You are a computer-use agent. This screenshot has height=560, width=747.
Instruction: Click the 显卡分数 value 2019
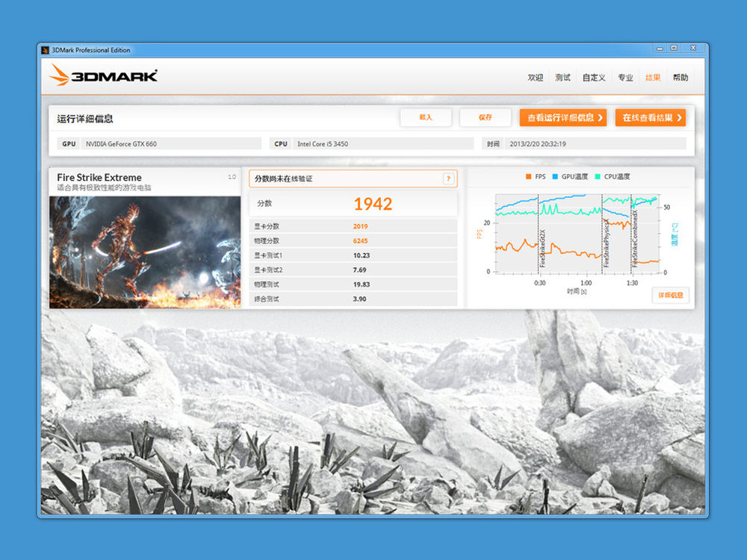[360, 227]
